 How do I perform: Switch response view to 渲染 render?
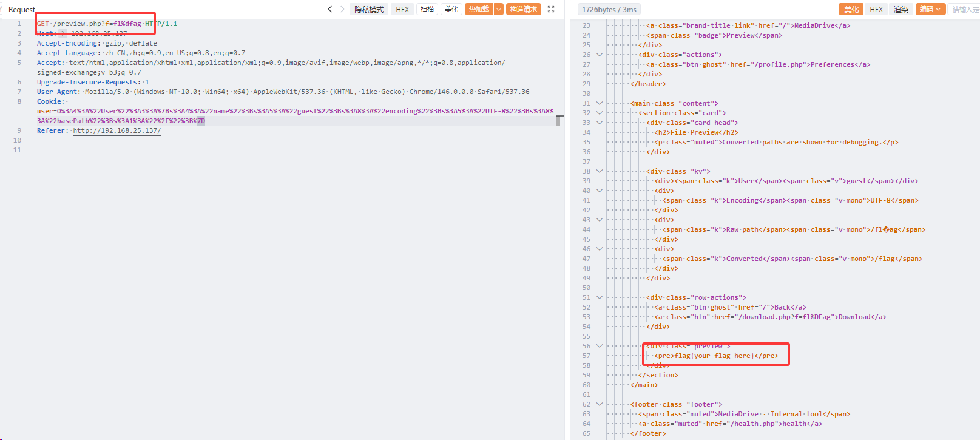[901, 9]
